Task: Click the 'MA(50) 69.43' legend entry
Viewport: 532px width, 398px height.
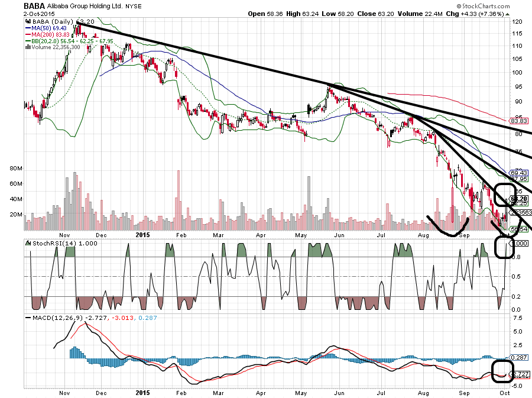Action: [x=49, y=28]
